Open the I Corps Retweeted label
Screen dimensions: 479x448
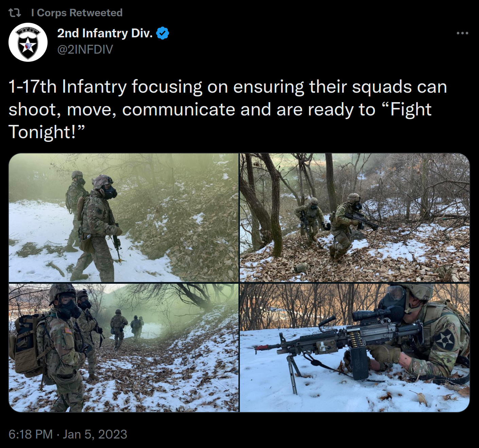[x=77, y=13]
